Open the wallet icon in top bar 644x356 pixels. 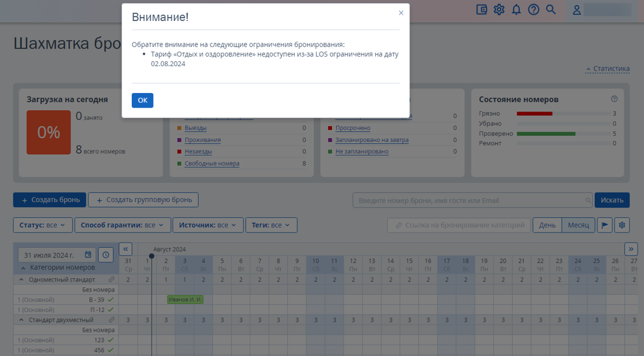pos(482,10)
